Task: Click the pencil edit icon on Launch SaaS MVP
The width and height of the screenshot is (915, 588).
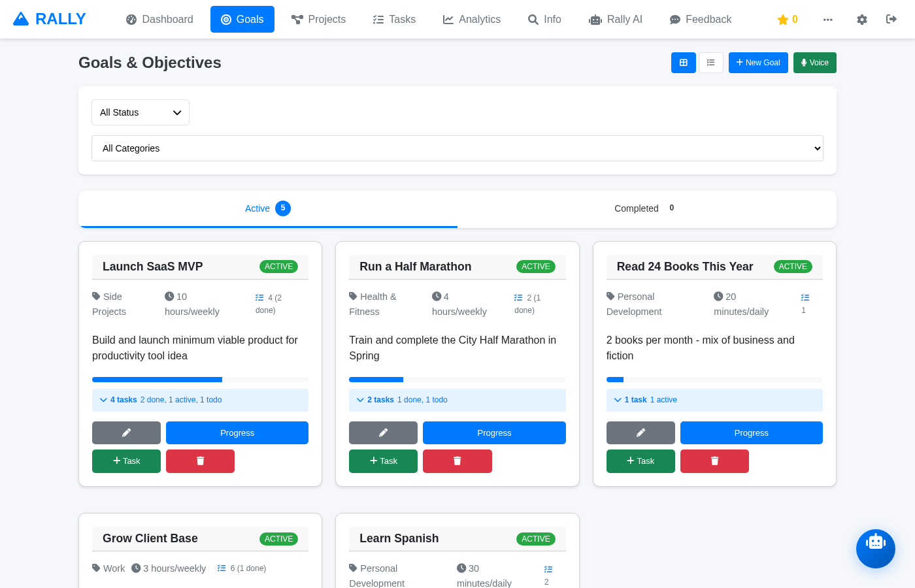Action: tap(126, 433)
